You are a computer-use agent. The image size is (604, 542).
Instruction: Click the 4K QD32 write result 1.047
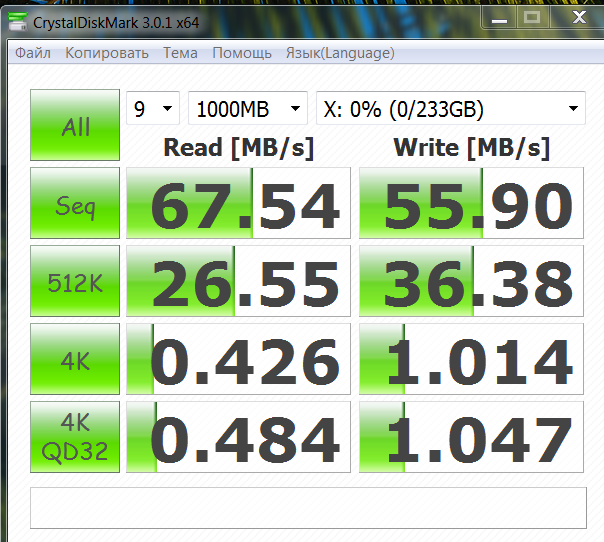click(471, 437)
